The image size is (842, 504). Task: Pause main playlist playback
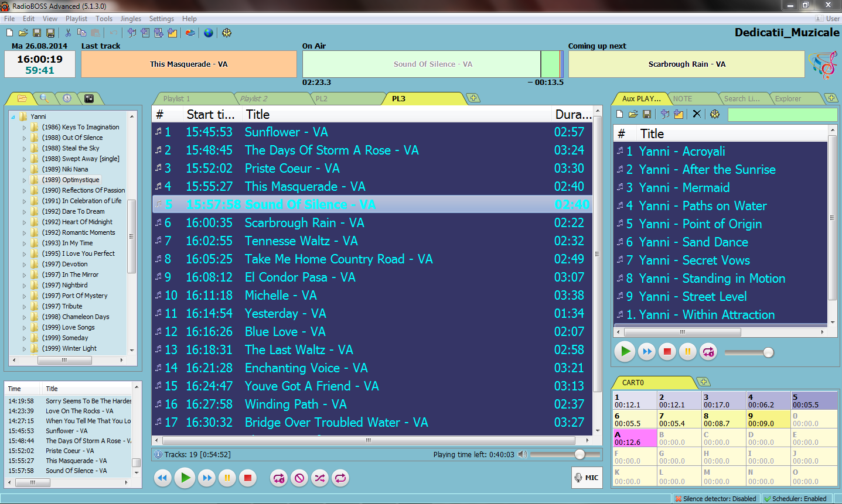(227, 478)
